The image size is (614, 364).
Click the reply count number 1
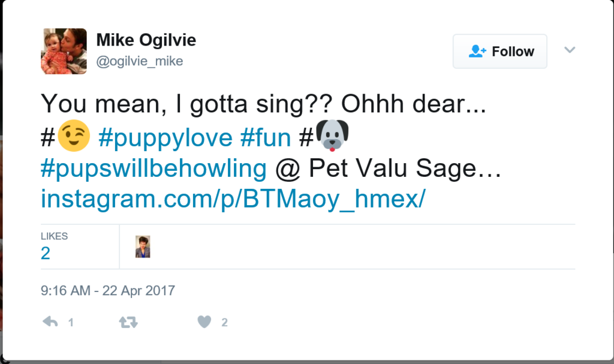click(71, 323)
